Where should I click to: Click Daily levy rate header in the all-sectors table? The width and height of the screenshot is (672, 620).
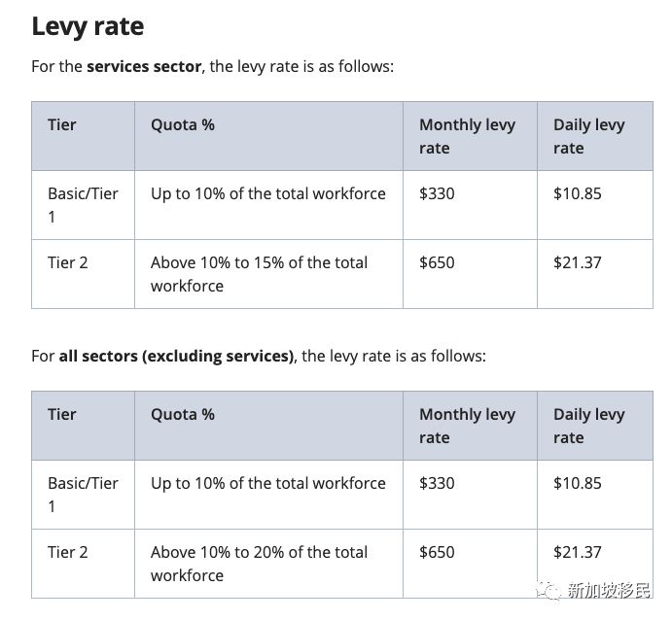tap(589, 426)
